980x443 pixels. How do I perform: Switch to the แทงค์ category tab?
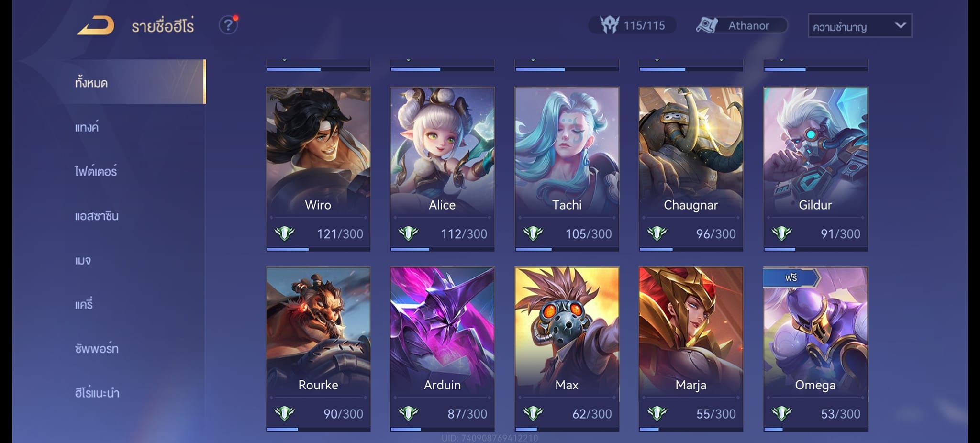point(87,127)
